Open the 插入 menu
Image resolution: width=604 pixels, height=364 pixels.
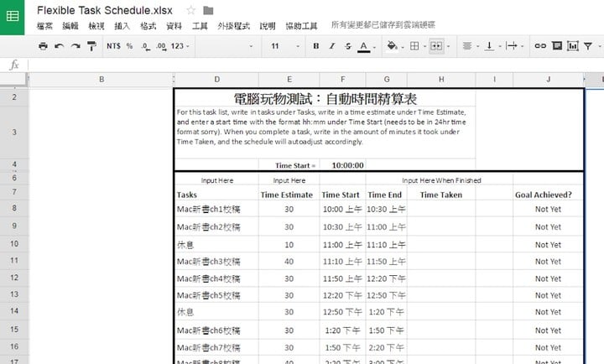[x=122, y=26]
